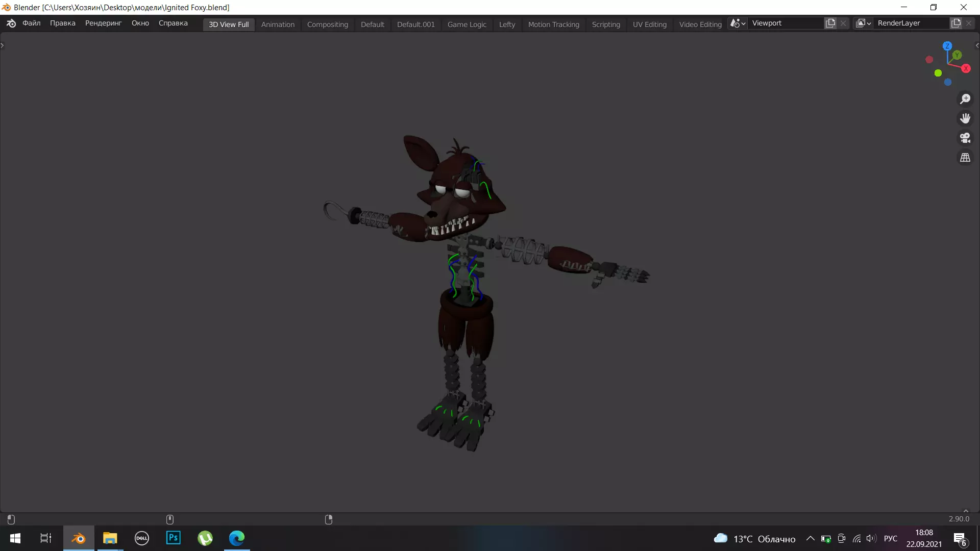Open the Windows Start menu
980x551 pixels.
pos(15,538)
